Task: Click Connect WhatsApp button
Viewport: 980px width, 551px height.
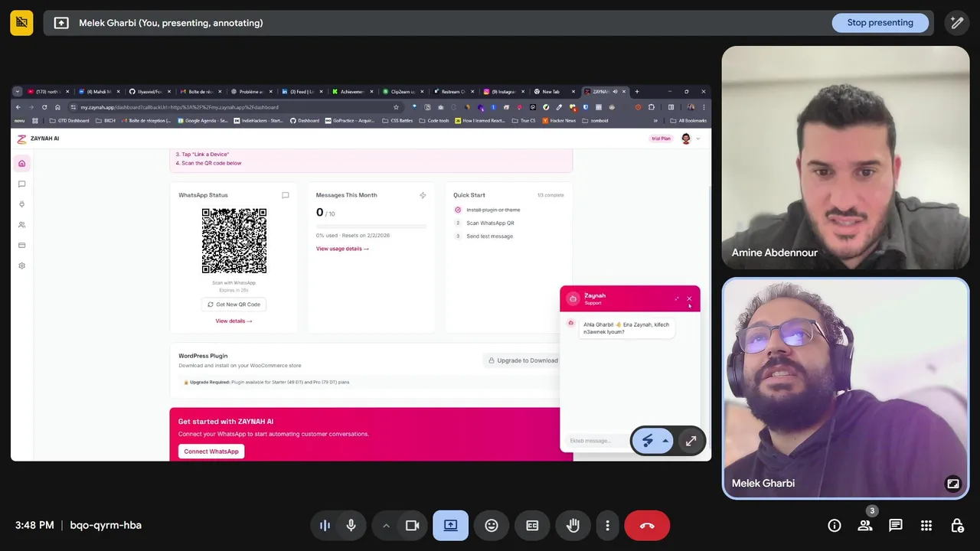Action: click(x=211, y=452)
